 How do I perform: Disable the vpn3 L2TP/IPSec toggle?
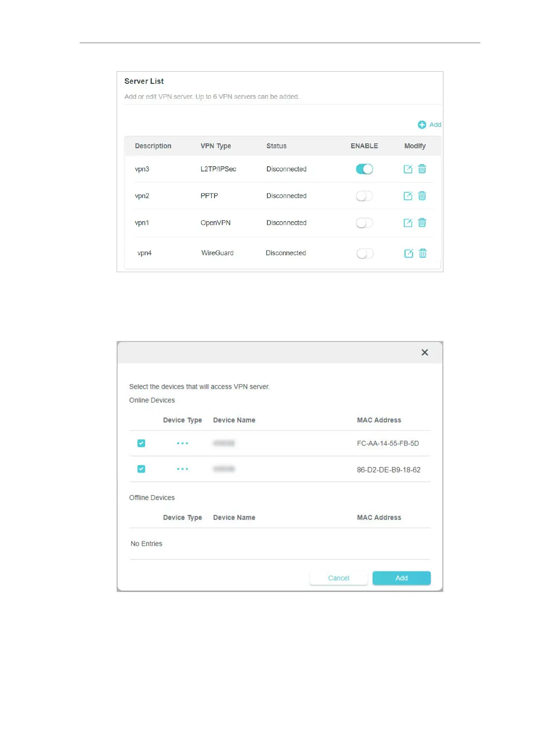click(364, 169)
